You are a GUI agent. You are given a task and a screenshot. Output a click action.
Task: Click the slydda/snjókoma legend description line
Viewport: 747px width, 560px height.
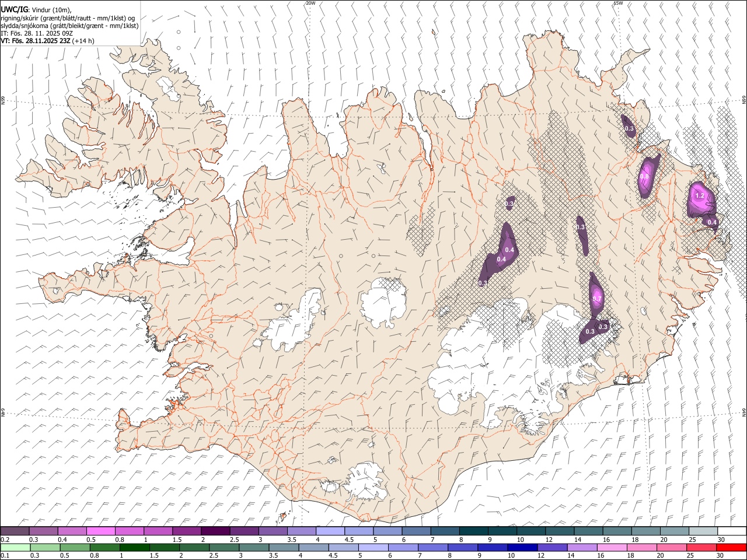pos(69,26)
